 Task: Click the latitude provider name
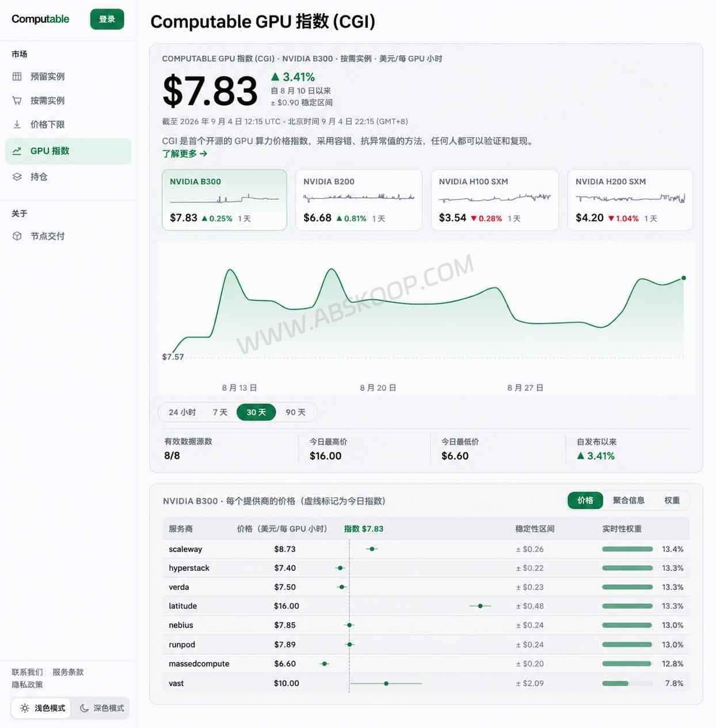click(182, 606)
